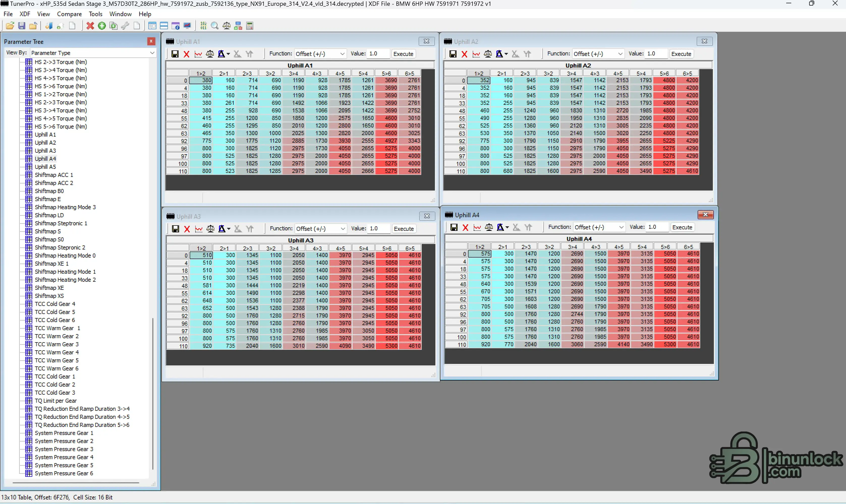
Task: Click the green plus add item icon
Action: pyautogui.click(x=102, y=26)
